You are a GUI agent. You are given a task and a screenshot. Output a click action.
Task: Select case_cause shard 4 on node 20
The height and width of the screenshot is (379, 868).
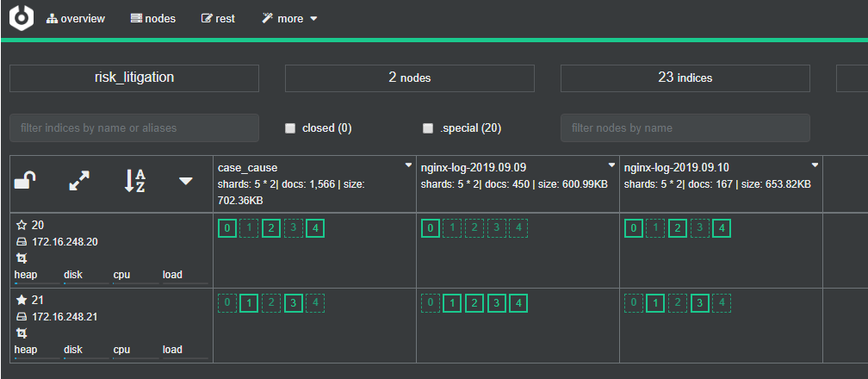(x=315, y=228)
